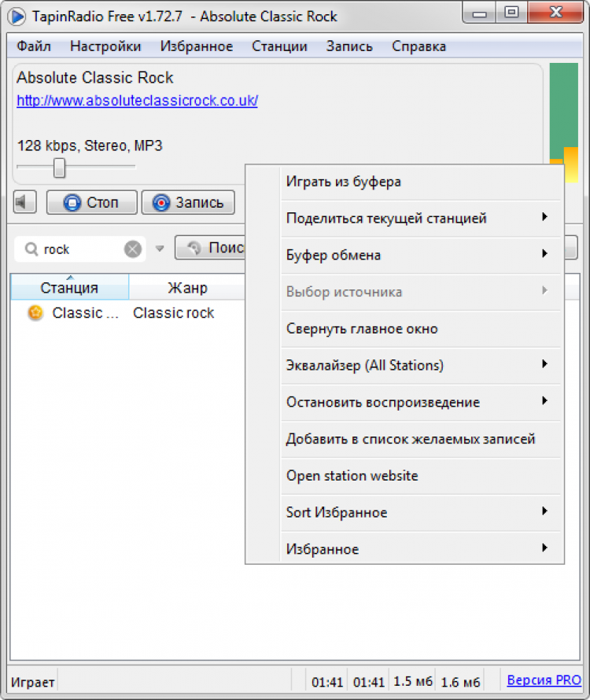Screen dimensions: 590x700
Task: Expand Избранное submenu in context menu
Action: [x=421, y=549]
